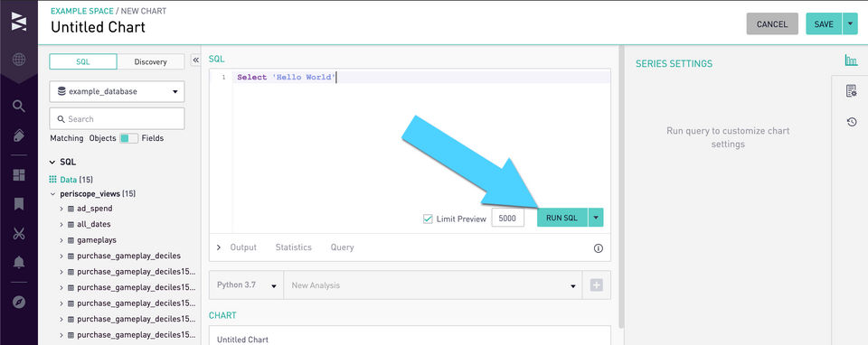Open the Example Space breadcrumb link
The width and height of the screenshot is (868, 345).
click(82, 11)
